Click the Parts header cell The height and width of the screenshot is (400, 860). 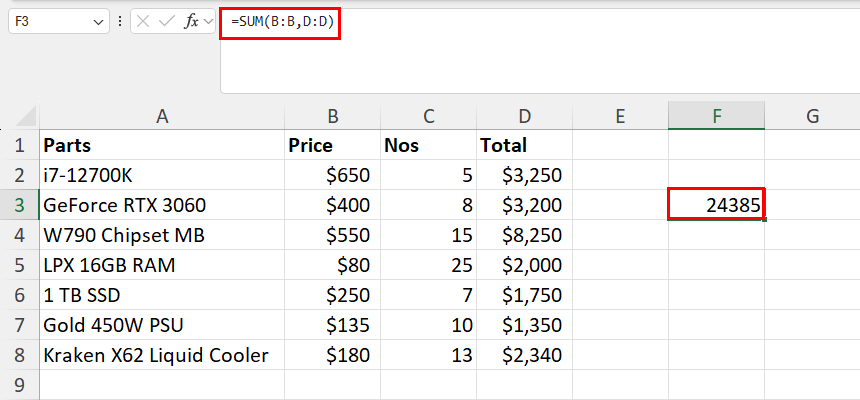click(162, 145)
